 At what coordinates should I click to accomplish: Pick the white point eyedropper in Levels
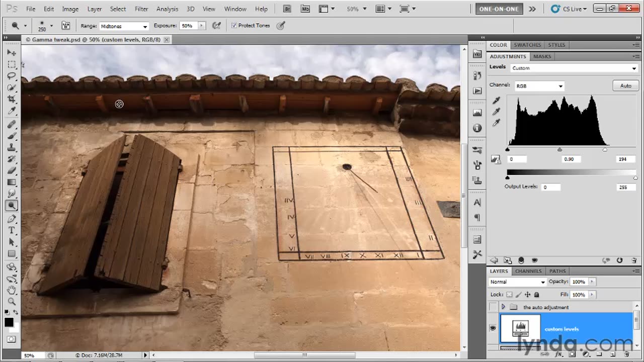(496, 123)
